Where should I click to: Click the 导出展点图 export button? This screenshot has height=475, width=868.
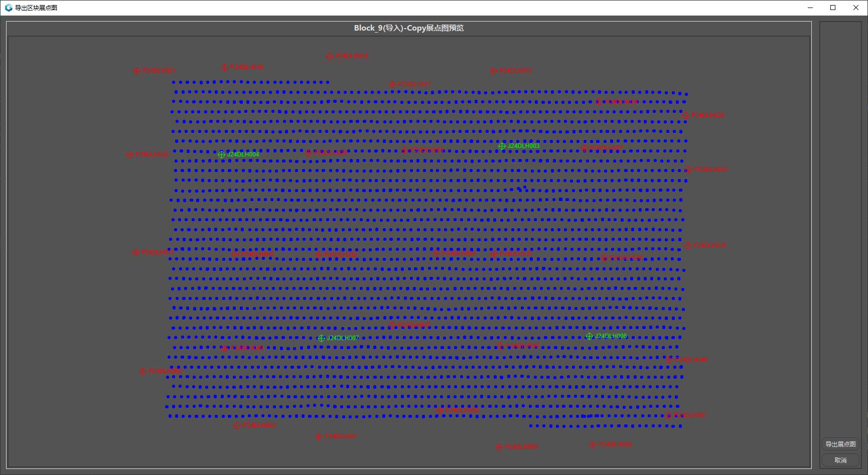[840, 444]
